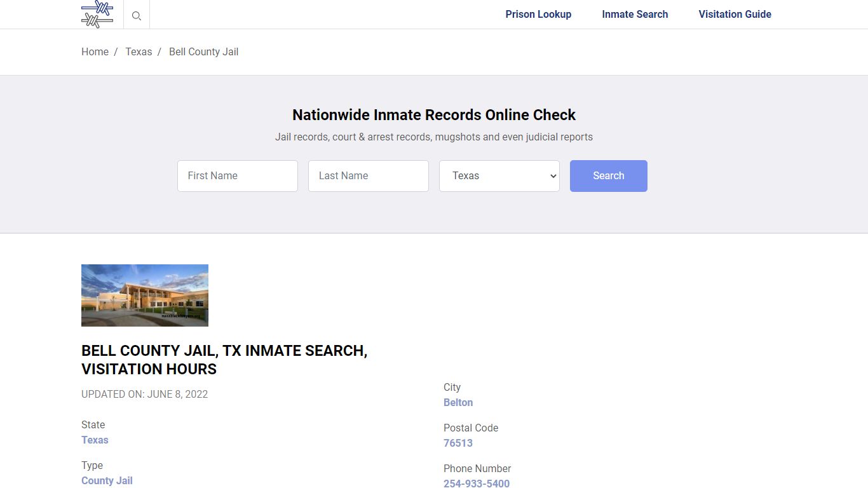This screenshot has width=868, height=488.
Task: Go to Texas breadcrumb link
Action: [139, 51]
